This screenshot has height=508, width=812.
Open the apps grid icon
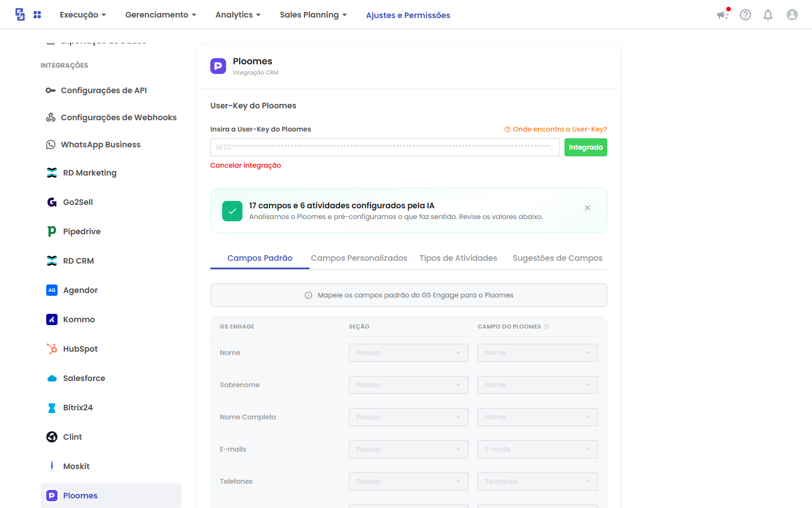click(x=37, y=15)
